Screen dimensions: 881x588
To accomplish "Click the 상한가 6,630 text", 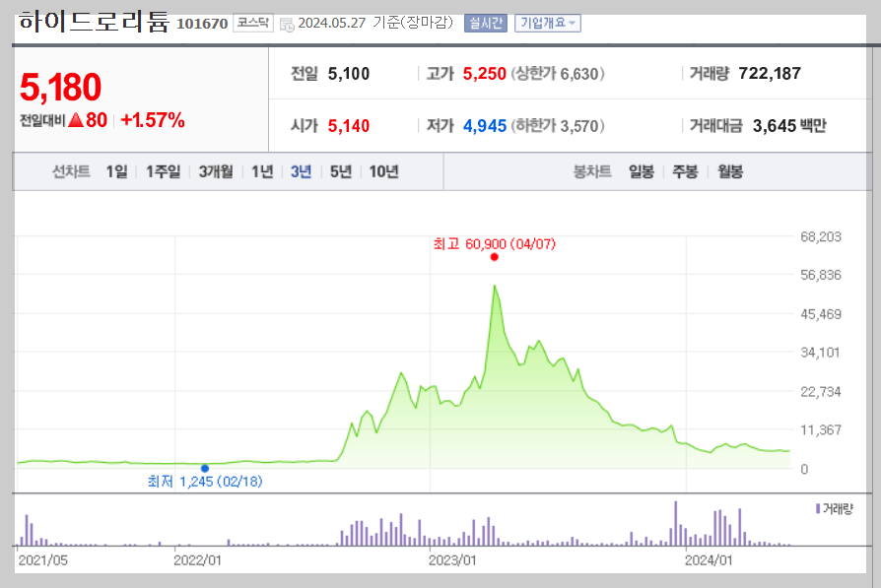I will pos(558,74).
